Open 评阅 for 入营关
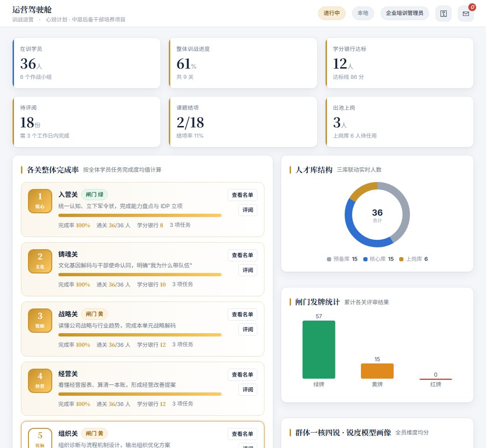486x448 pixels. [248, 210]
